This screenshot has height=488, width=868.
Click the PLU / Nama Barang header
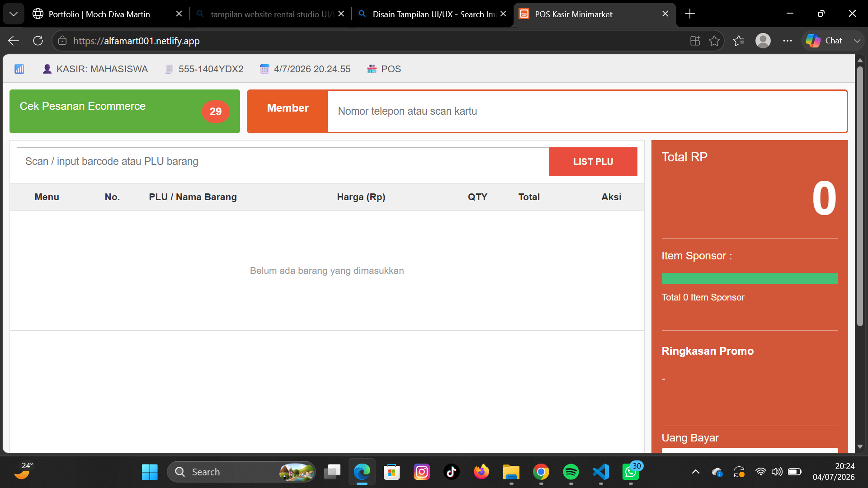coord(193,197)
